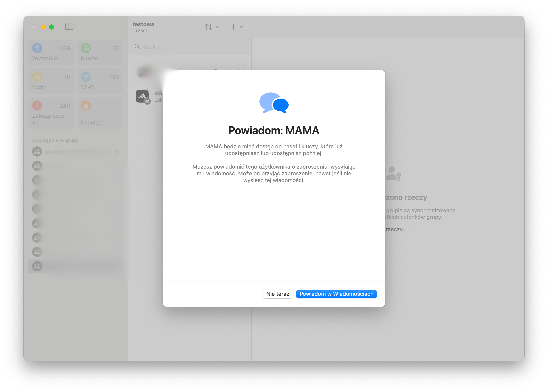Open the plus add-item dropdown
Image resolution: width=548 pixels, height=392 pixels.
coord(236,27)
